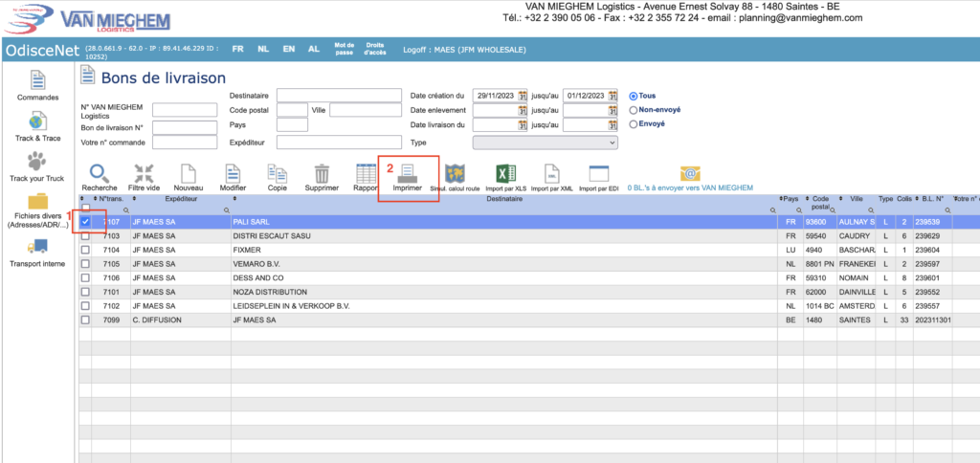Click the Droits d'accès link
980x463 pixels.
click(377, 48)
